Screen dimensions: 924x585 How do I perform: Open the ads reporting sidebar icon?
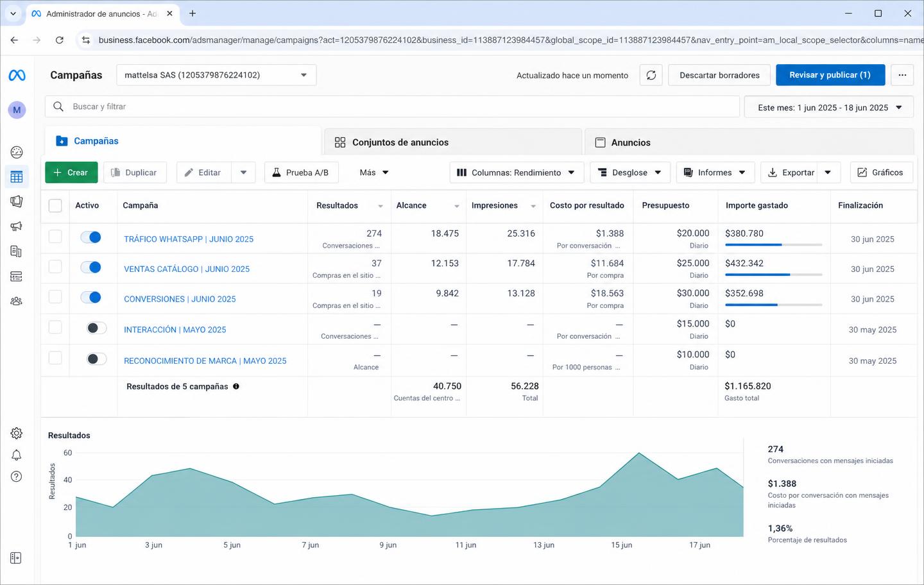coord(17,201)
